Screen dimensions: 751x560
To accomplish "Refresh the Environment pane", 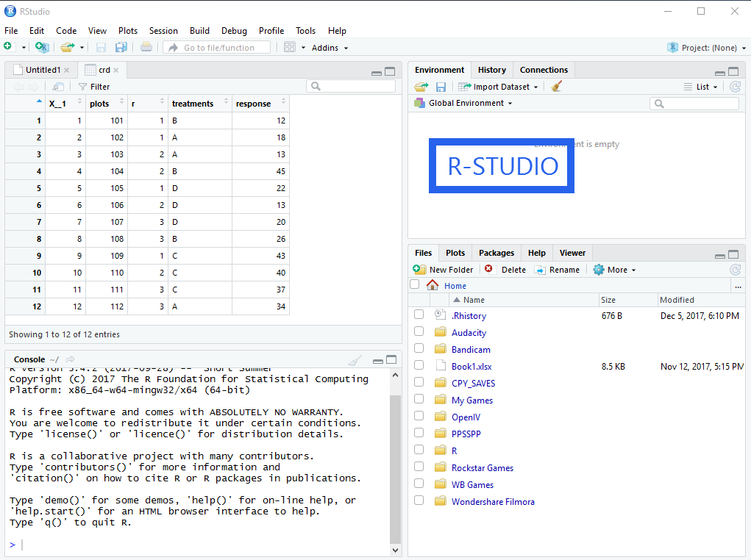I will coord(736,87).
